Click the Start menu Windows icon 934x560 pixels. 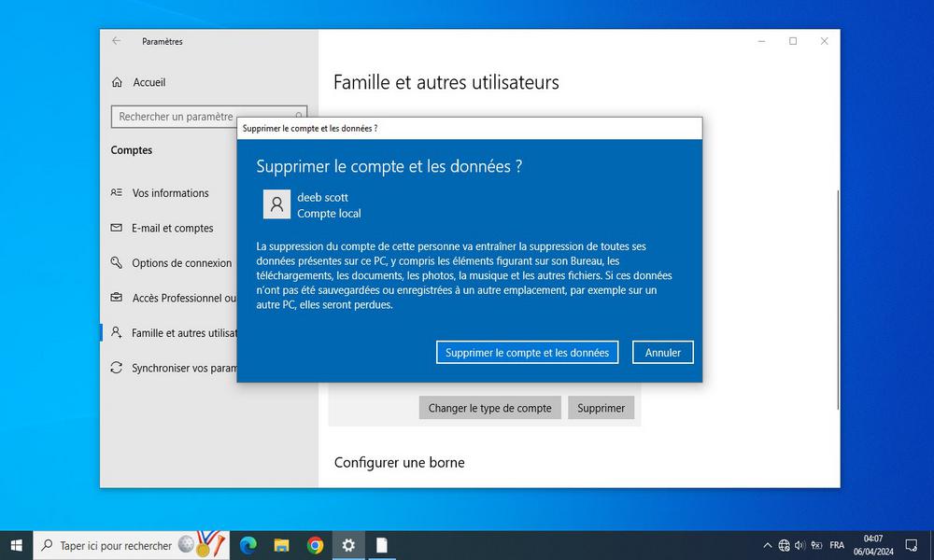17,545
